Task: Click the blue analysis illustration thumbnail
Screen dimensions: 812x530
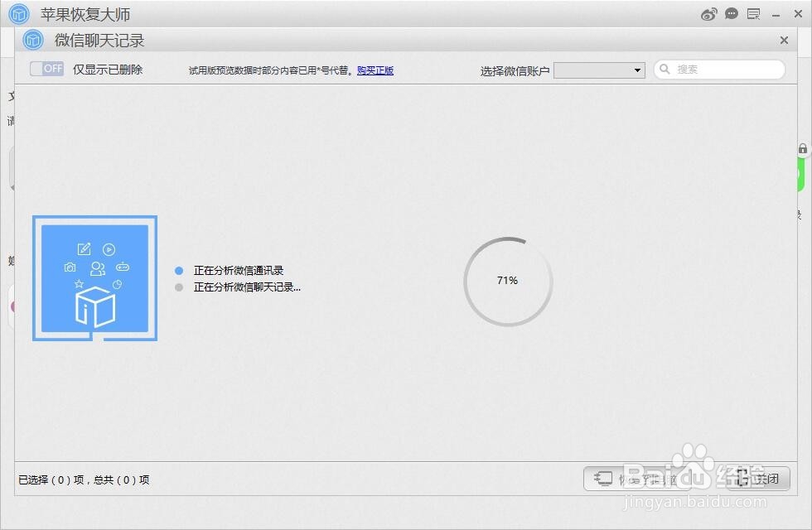Action: click(94, 278)
